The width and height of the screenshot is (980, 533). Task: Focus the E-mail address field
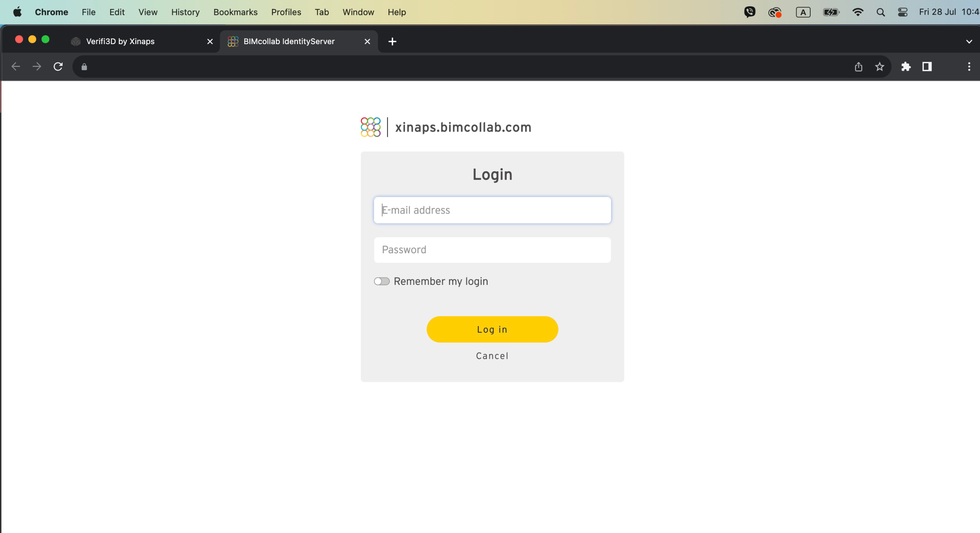click(492, 210)
